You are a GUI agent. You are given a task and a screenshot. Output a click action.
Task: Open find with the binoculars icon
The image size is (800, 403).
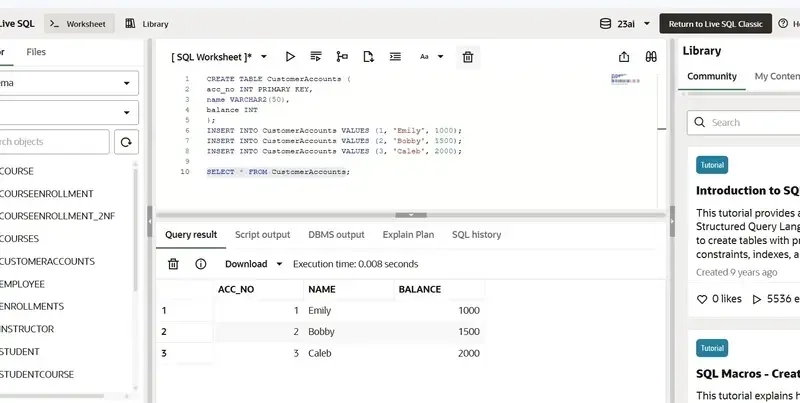click(x=651, y=57)
